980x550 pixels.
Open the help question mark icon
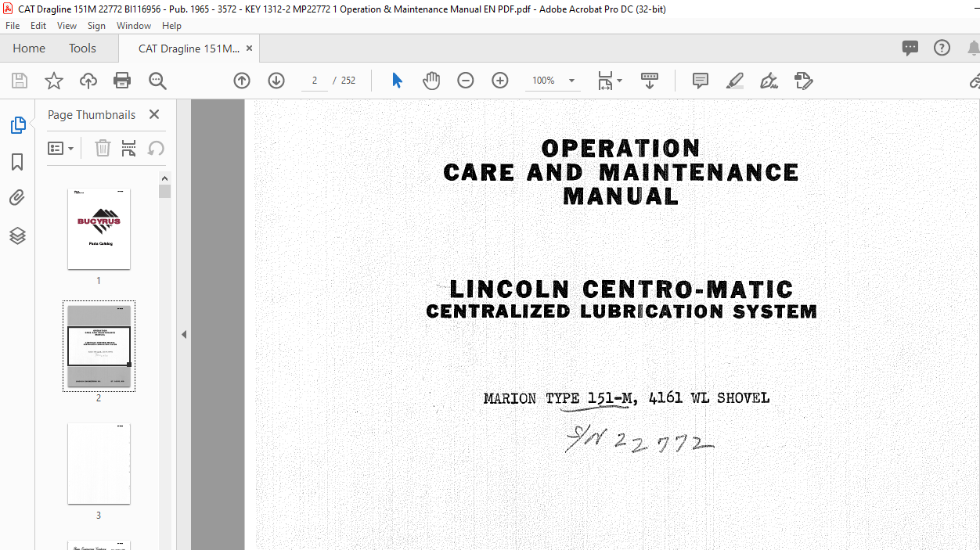(942, 48)
